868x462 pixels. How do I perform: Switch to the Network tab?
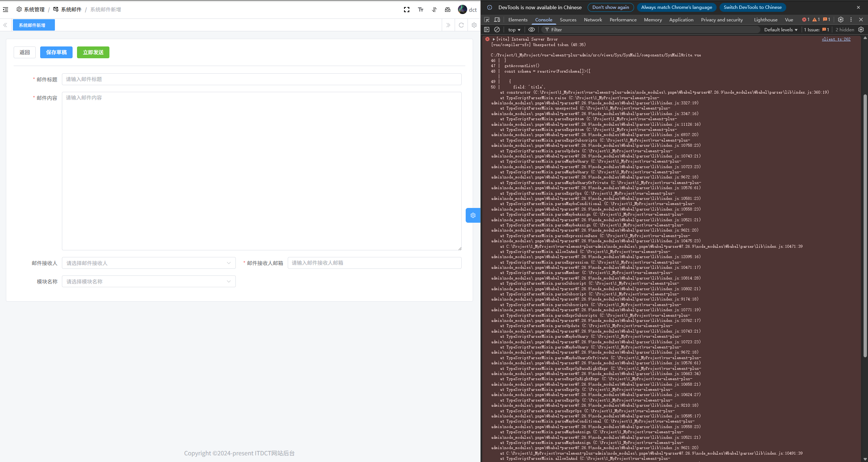[x=593, y=20]
